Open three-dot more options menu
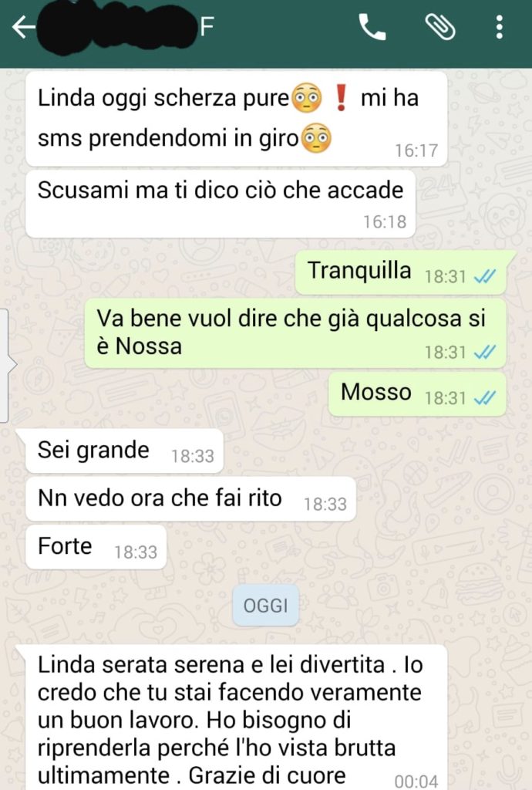532x790 pixels. pyautogui.click(x=500, y=27)
